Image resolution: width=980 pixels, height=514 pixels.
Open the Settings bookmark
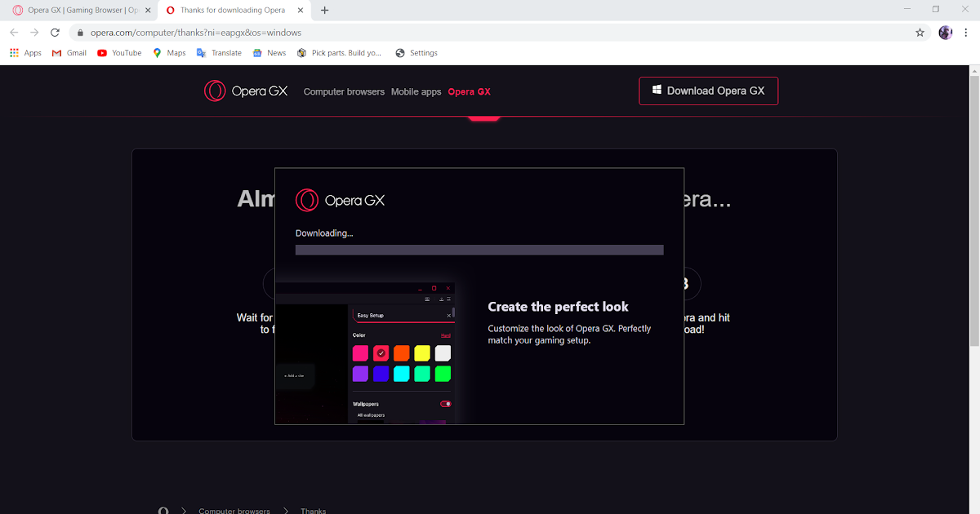tap(416, 53)
